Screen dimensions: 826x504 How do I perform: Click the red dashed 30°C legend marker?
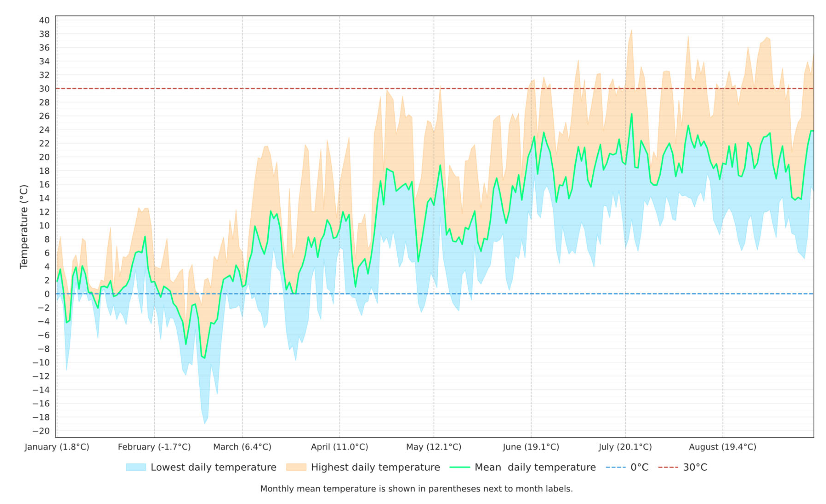[x=668, y=467]
